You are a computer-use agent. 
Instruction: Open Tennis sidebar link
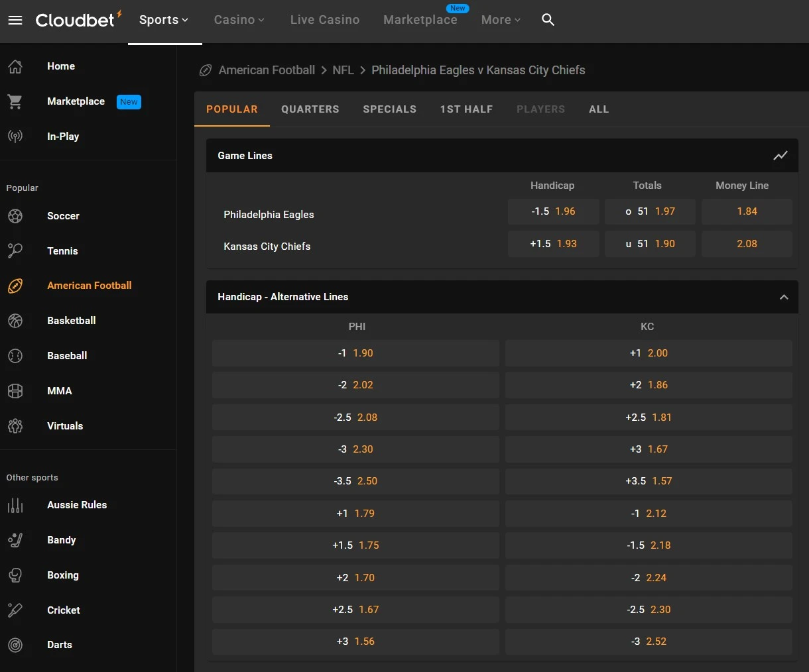pyautogui.click(x=62, y=251)
